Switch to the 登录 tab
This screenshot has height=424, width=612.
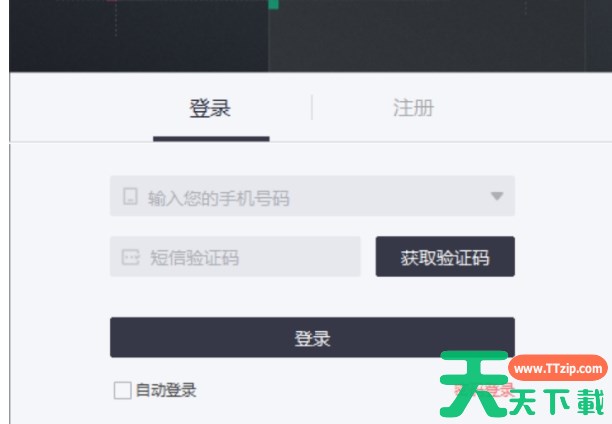click(210, 108)
